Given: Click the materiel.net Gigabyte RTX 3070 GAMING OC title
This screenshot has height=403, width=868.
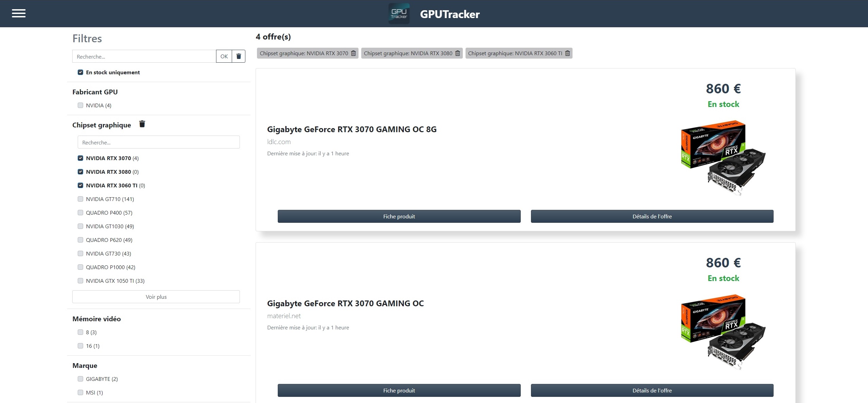Looking at the screenshot, I should click(x=346, y=304).
